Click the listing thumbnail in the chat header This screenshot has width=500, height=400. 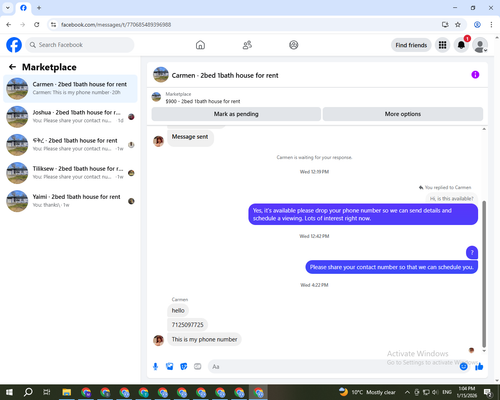tap(161, 75)
